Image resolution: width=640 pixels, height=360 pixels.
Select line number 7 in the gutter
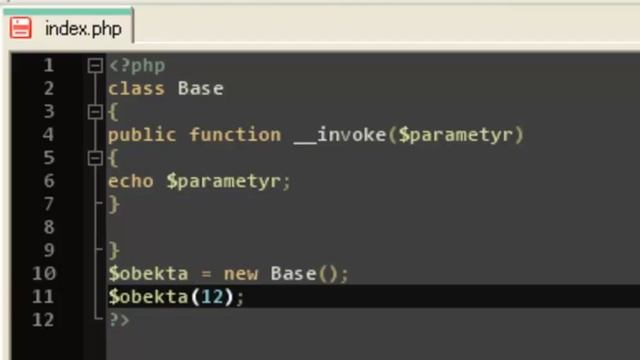click(49, 204)
